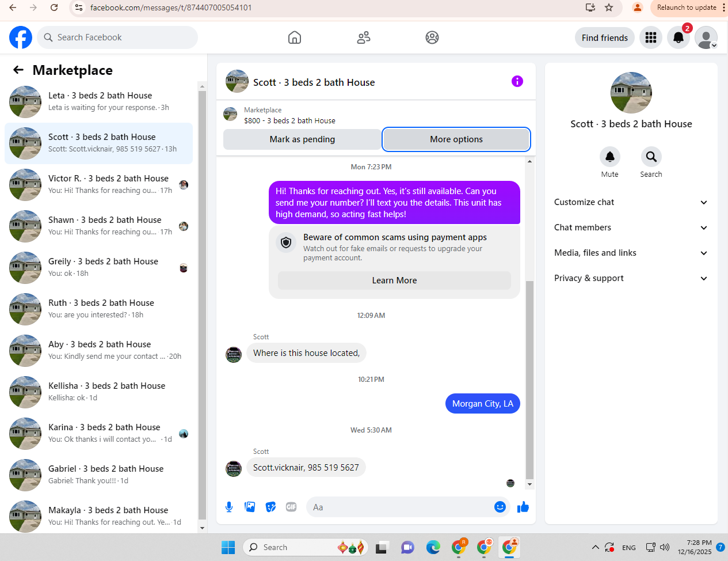Open Greily's conversation
This screenshot has height=561, width=728.
98,268
